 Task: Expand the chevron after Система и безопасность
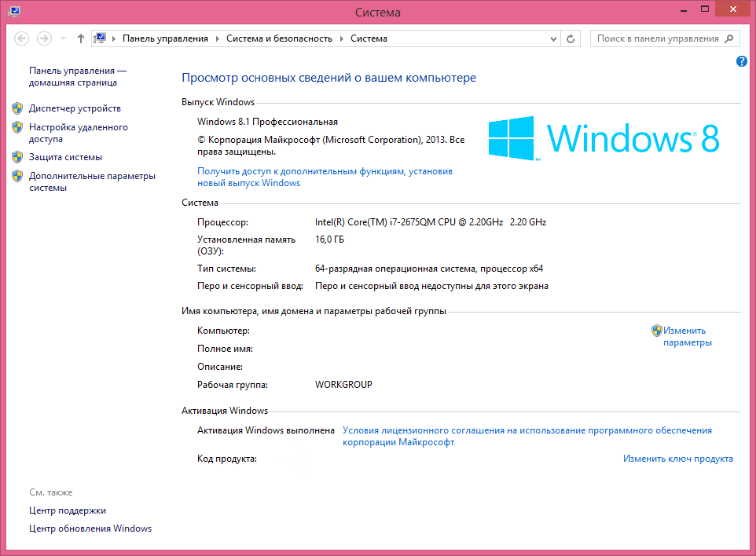pyautogui.click(x=341, y=38)
